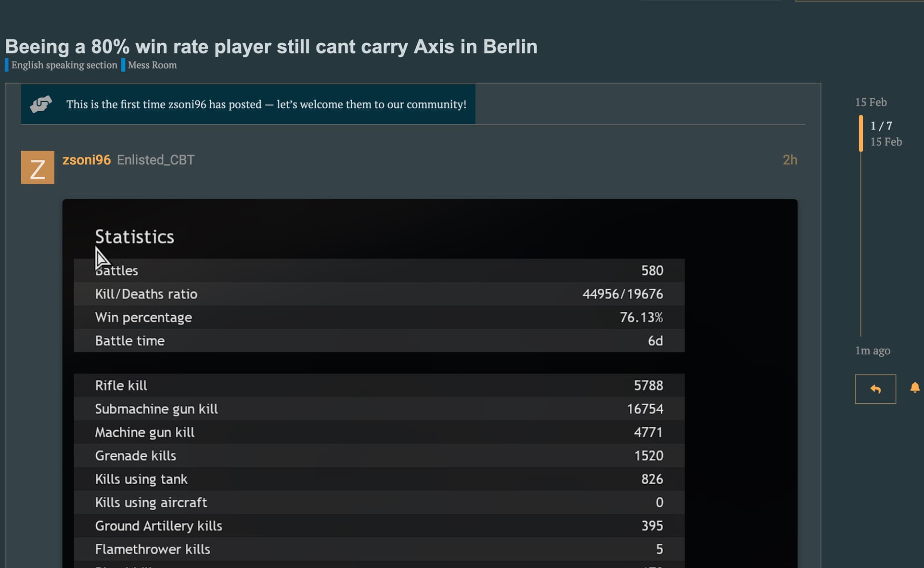Click blue badge beside English speaking section
Image resolution: width=924 pixels, height=568 pixels.
7,65
